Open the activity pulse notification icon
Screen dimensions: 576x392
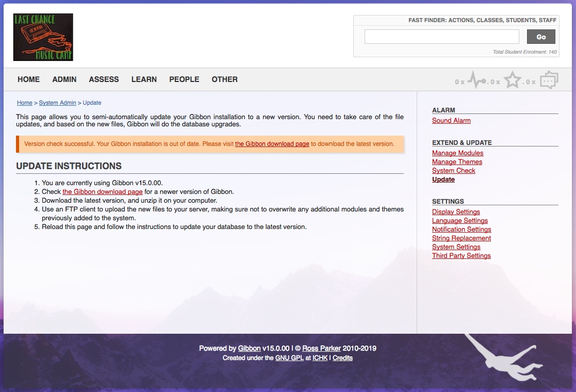(477, 80)
